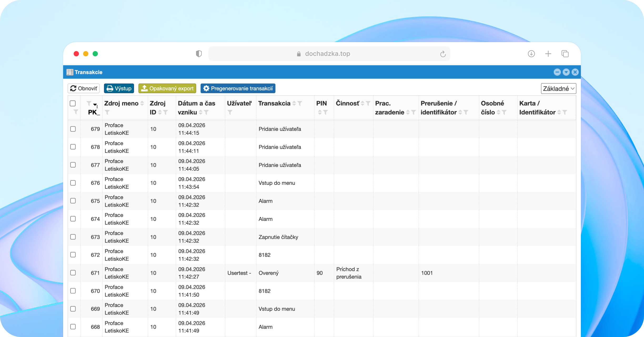The width and height of the screenshot is (644, 337).
Task: Toggle PK_ descending sort arrow
Action: (x=95, y=105)
